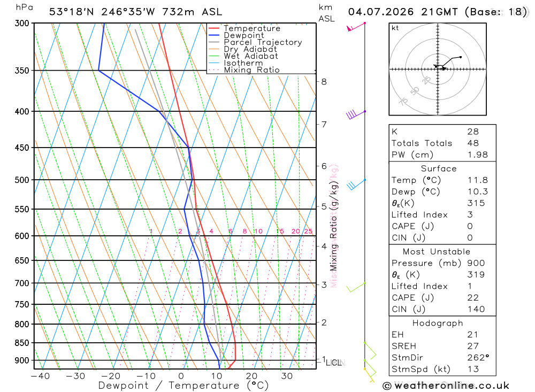Viewport: 535px width, 392px height.
Task: Click the 5 km altitude label
Action: click(324, 207)
